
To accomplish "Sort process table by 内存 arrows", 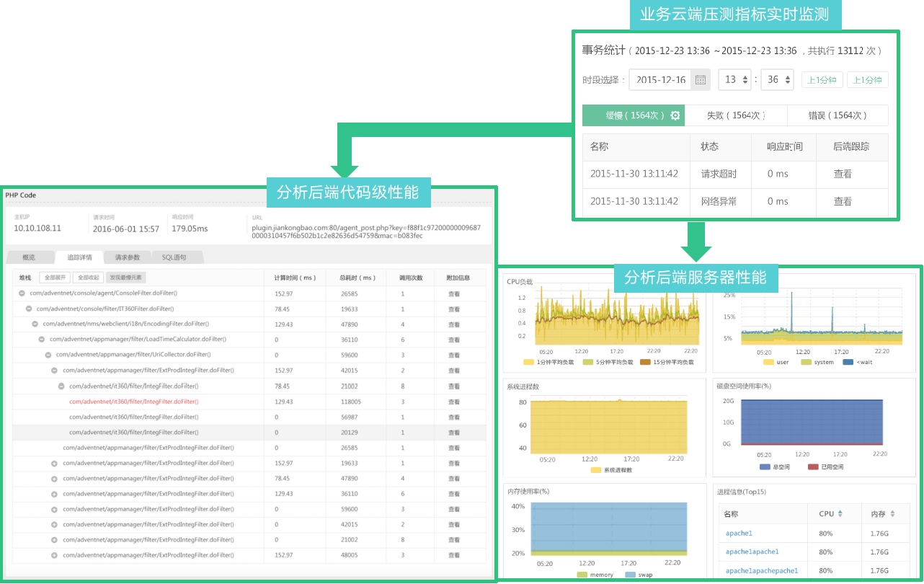I will click(892, 514).
